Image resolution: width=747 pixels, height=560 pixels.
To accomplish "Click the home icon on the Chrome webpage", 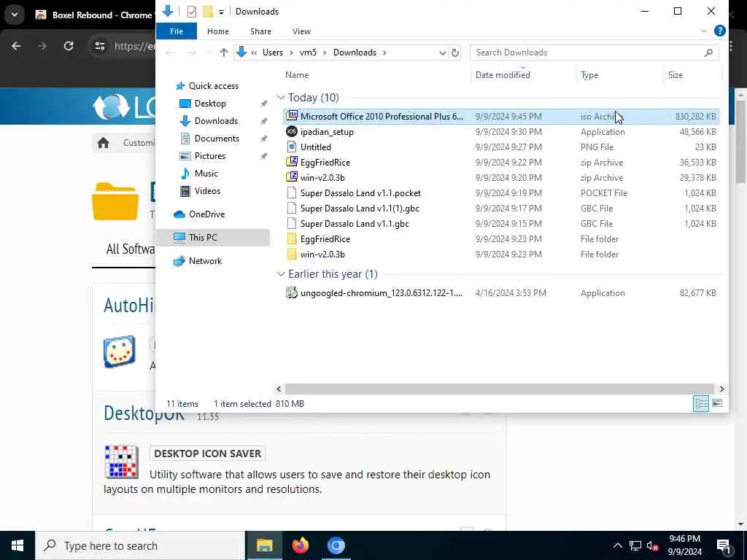I will (x=104, y=143).
